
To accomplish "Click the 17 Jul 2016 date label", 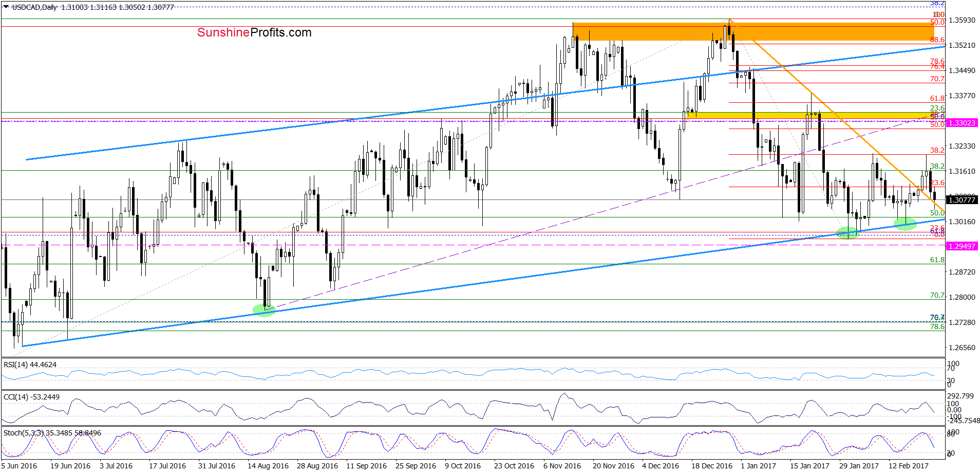I will (x=167, y=466).
